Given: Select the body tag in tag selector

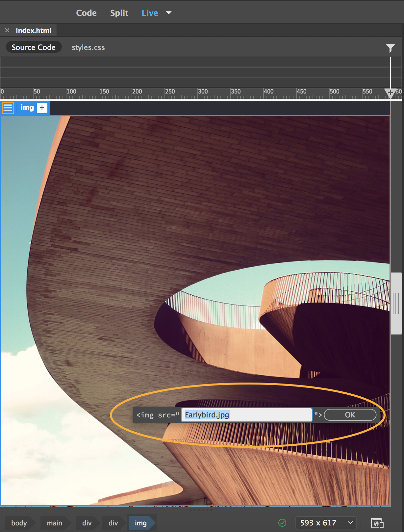Looking at the screenshot, I should click(x=19, y=523).
